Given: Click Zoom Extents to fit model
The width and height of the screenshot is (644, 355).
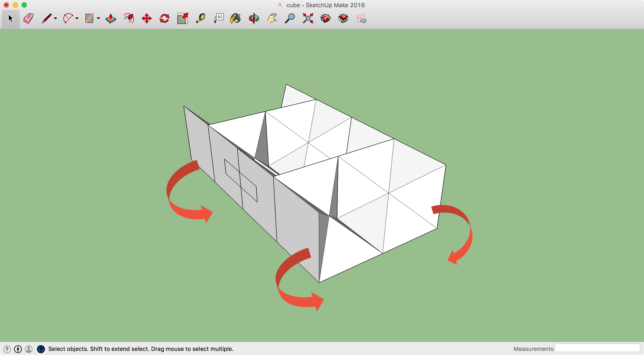Looking at the screenshot, I should 308,19.
